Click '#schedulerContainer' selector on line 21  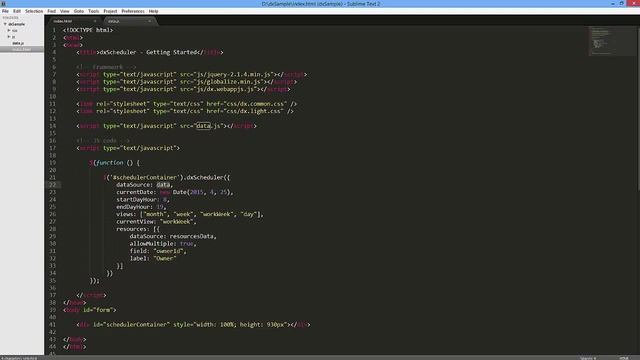[145, 178]
